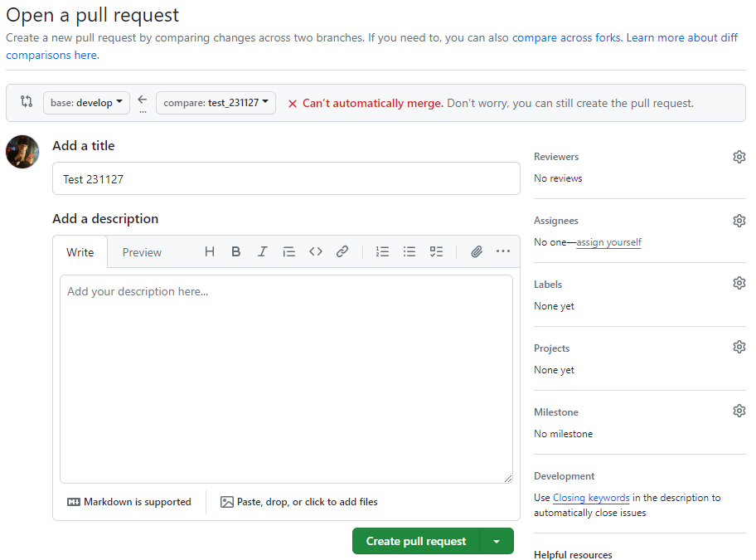
Task: Click the compare branches icon
Action: (27, 101)
